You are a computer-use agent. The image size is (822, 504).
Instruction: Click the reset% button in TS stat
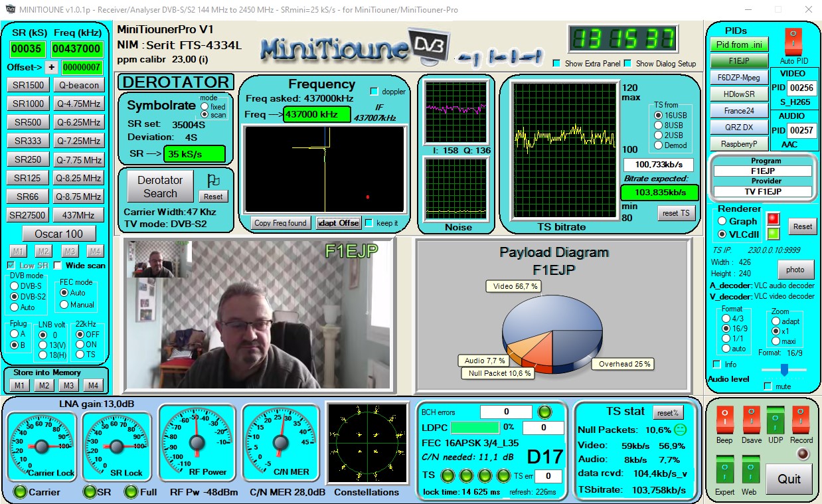[x=668, y=412]
